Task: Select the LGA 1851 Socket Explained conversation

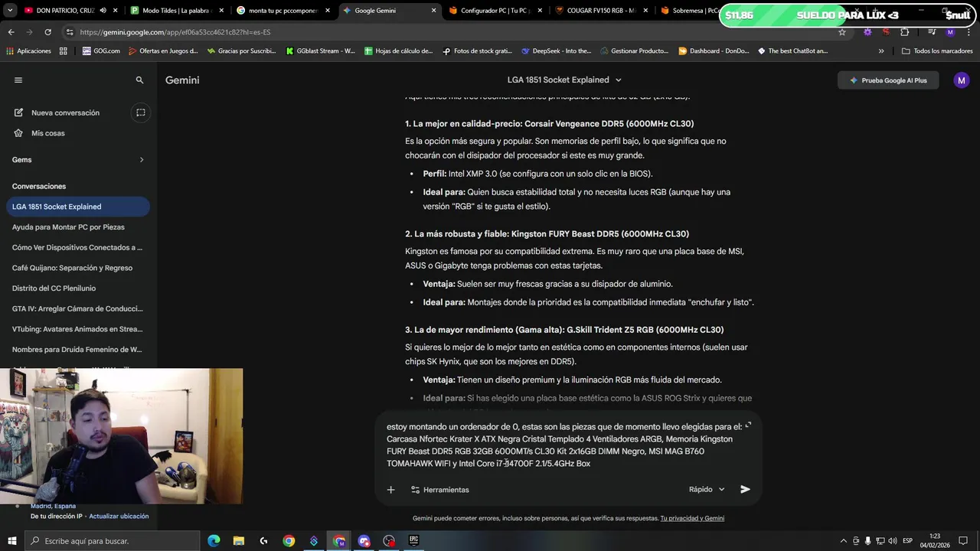Action: pos(78,207)
